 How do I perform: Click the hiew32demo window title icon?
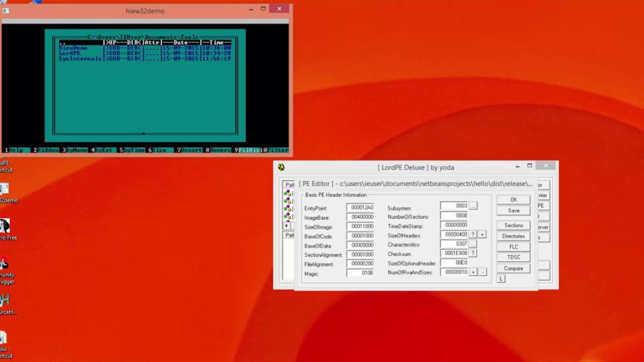(x=6, y=11)
